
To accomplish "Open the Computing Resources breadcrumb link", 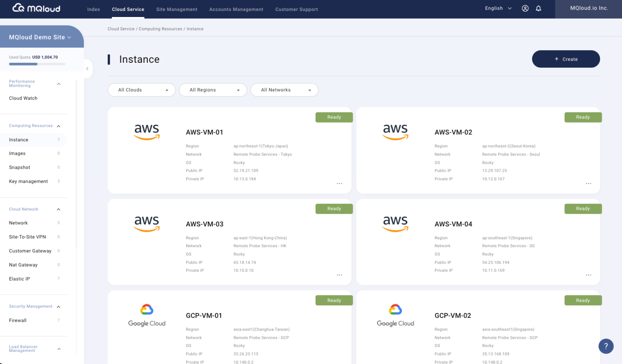I will 160,29.
